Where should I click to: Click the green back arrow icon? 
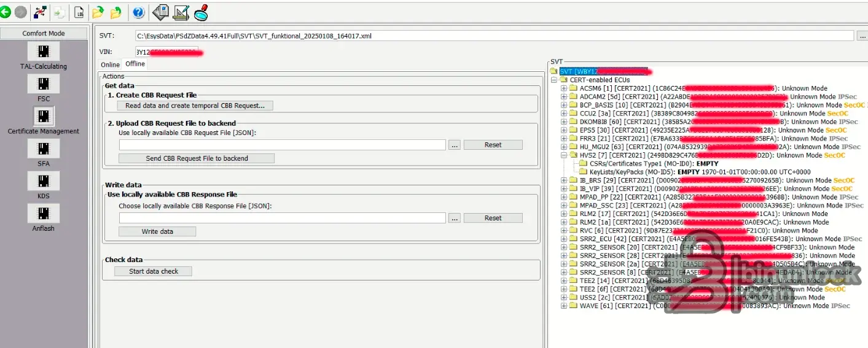(5, 12)
